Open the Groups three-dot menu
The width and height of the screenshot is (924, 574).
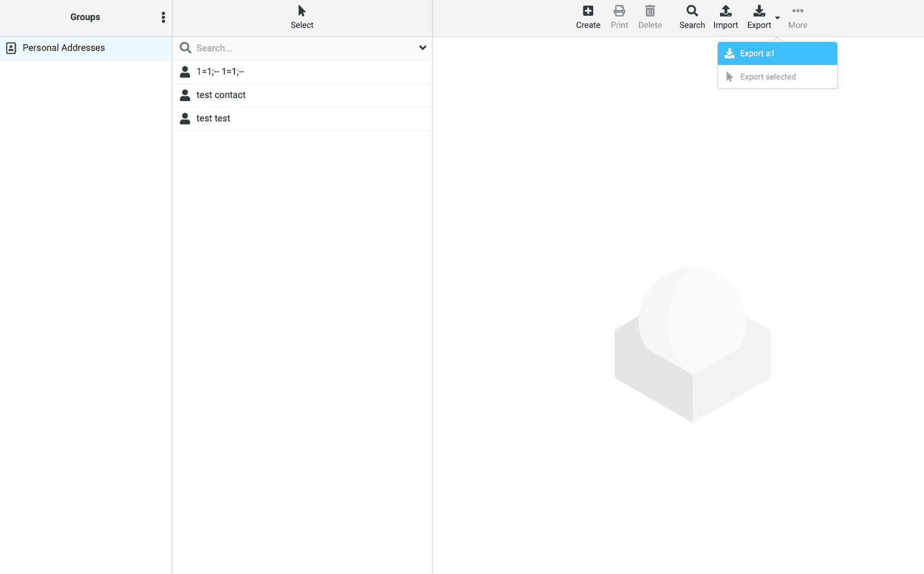click(163, 17)
